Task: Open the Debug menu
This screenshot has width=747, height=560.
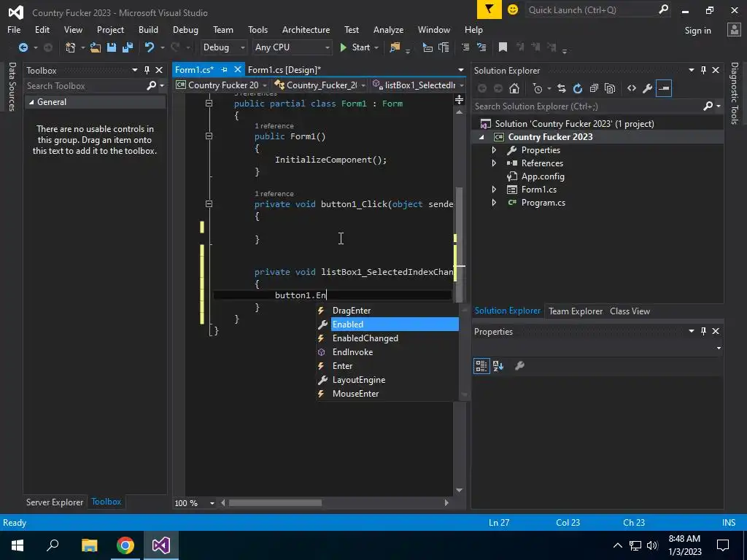Action: (x=185, y=29)
